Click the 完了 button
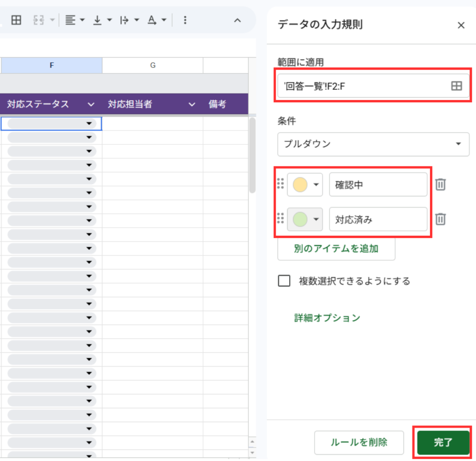 [x=443, y=442]
